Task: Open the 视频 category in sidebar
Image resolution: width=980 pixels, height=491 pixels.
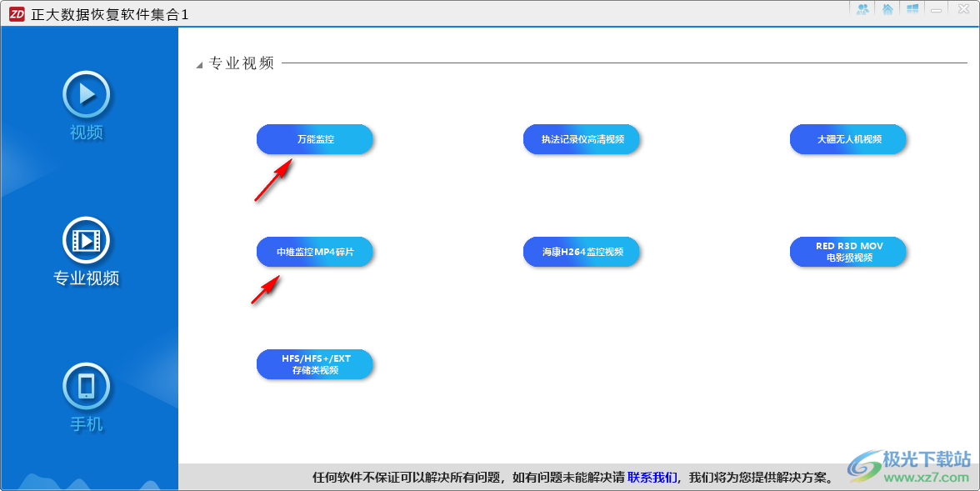Action: point(87,105)
